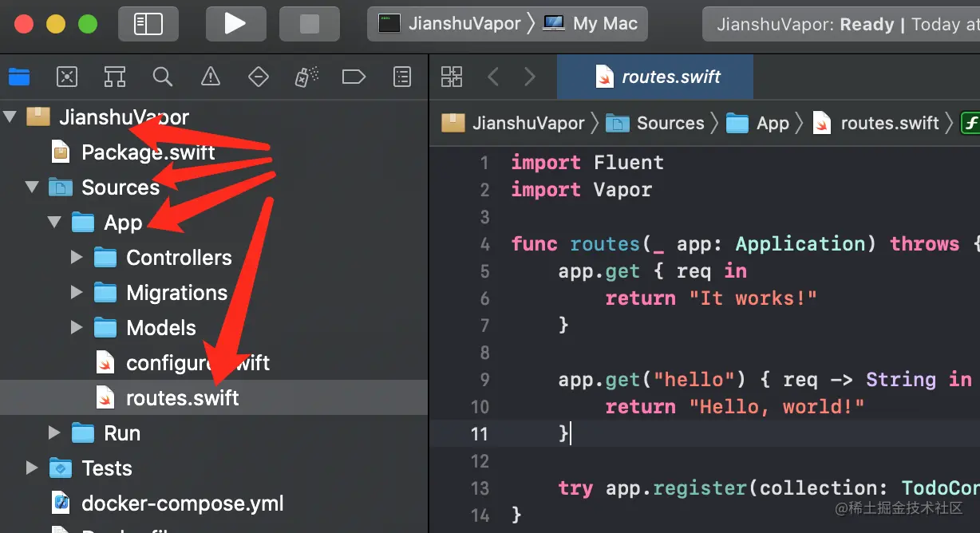Click routes.swift in the jump bar
Image resolution: width=980 pixels, height=533 pixels.
[x=875, y=123]
